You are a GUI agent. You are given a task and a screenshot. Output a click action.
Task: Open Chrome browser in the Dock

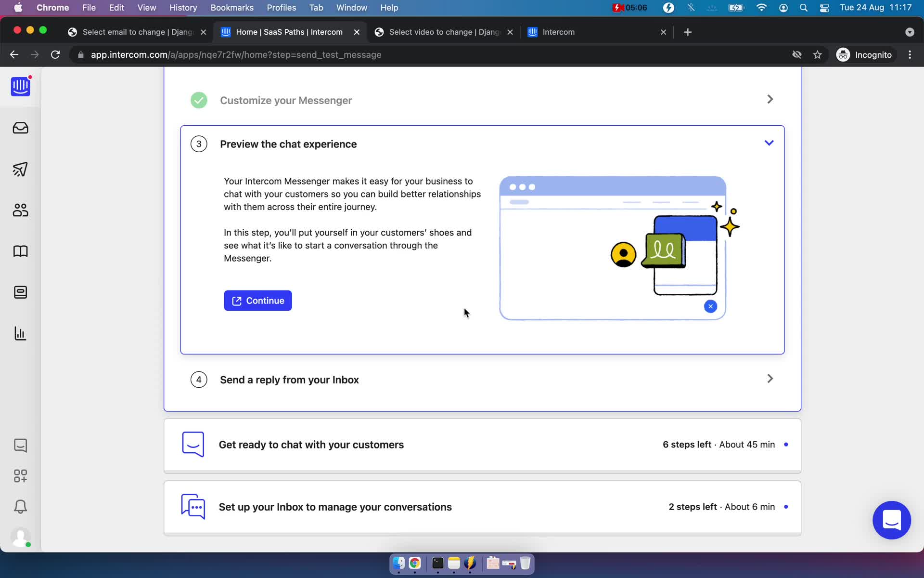click(414, 563)
